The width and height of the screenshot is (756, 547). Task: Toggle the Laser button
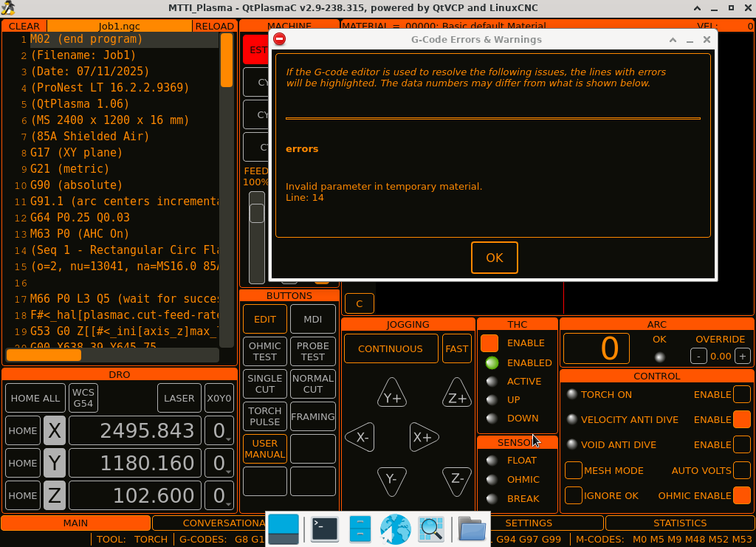coord(179,398)
